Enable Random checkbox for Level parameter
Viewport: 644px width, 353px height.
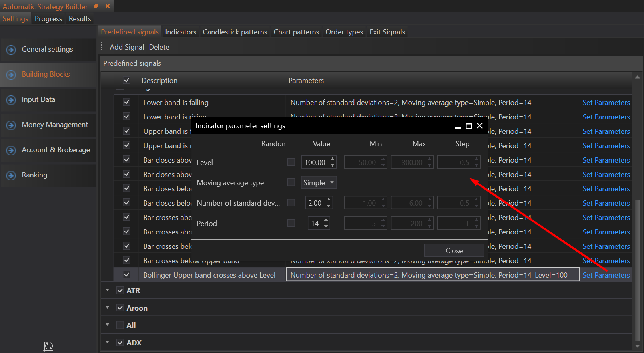click(x=291, y=162)
